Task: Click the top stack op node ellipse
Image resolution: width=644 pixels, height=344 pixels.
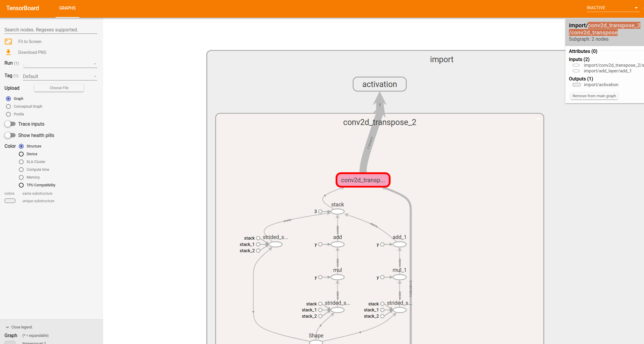Action: (337, 212)
